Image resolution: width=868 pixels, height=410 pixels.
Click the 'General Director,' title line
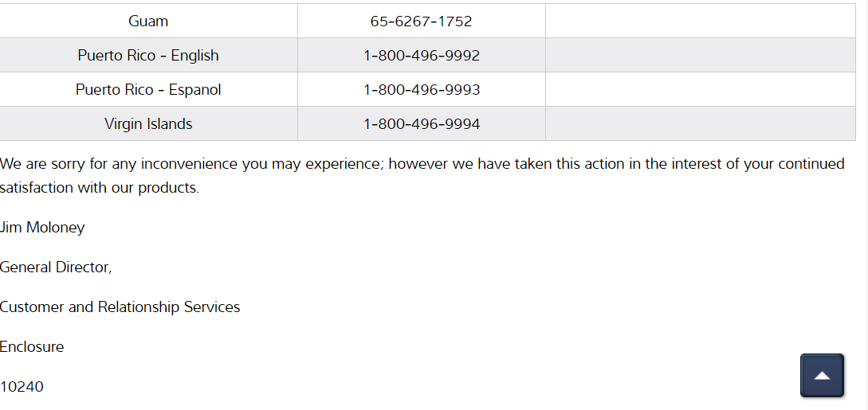pyautogui.click(x=56, y=267)
